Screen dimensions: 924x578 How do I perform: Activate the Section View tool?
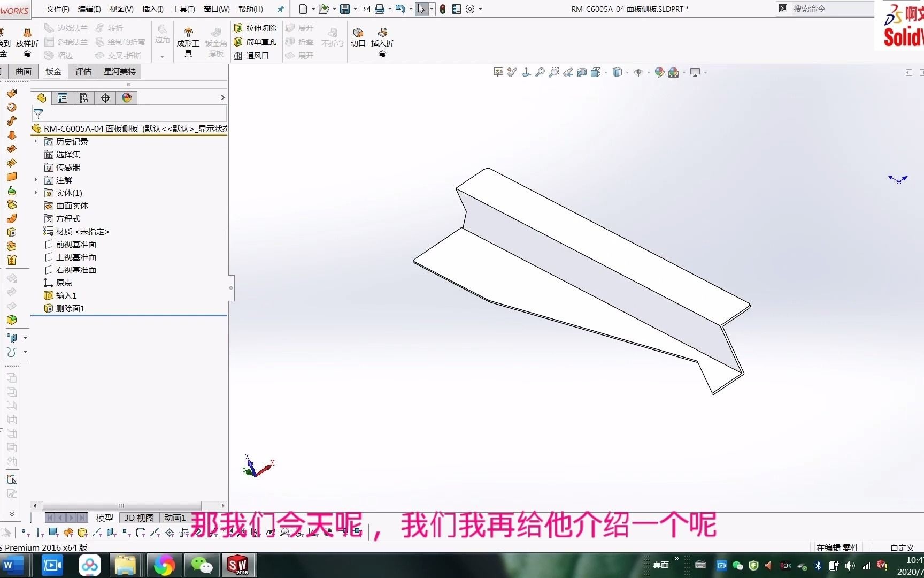[x=582, y=72]
